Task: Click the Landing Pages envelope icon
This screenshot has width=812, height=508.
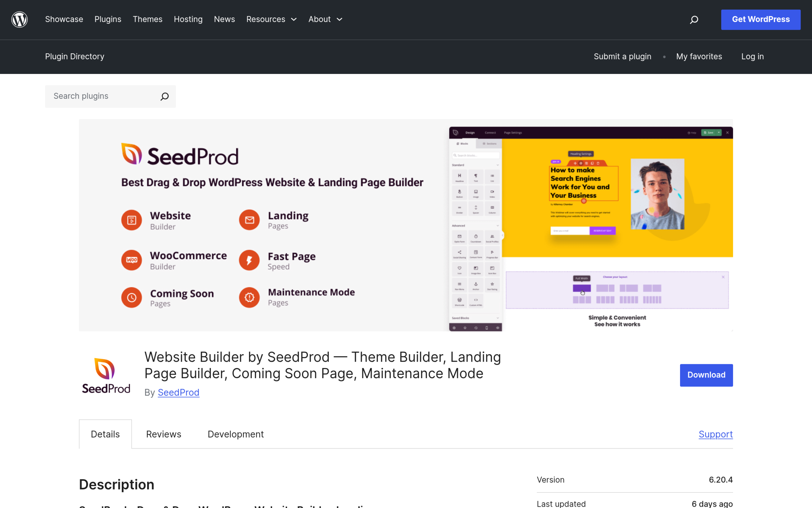Action: pyautogui.click(x=249, y=220)
